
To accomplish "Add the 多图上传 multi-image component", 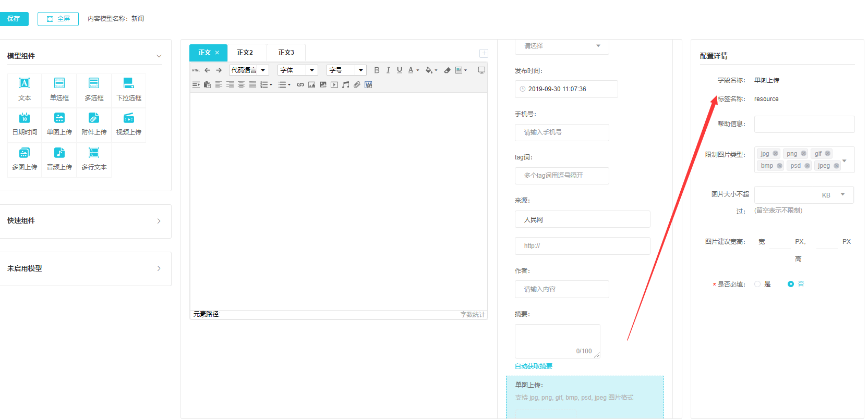I will coord(25,159).
